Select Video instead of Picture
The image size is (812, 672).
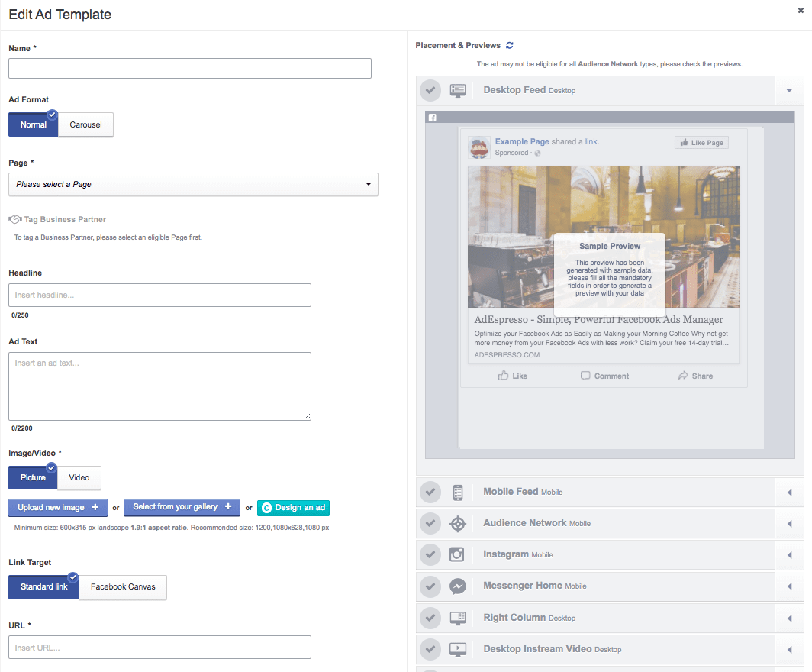[x=79, y=477]
